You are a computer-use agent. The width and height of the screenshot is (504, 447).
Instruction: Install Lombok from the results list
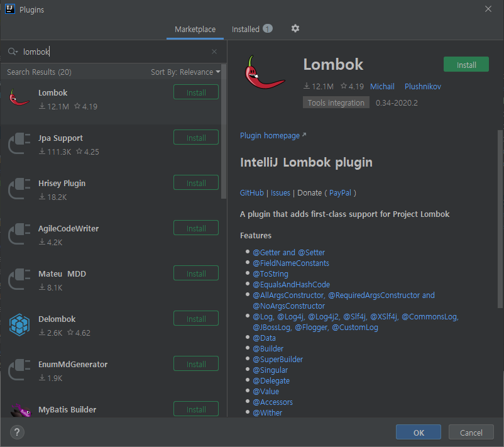196,92
